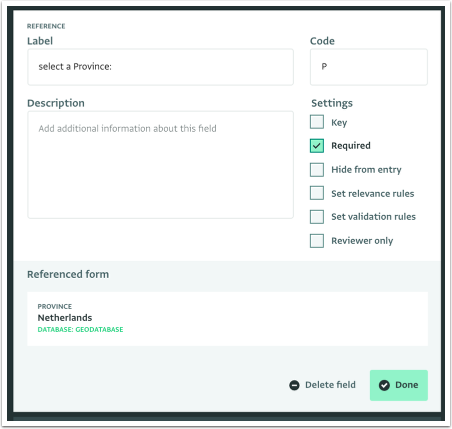Screen dimensions: 452x429
Task: Check the Reviewer only box
Action: [x=317, y=241]
